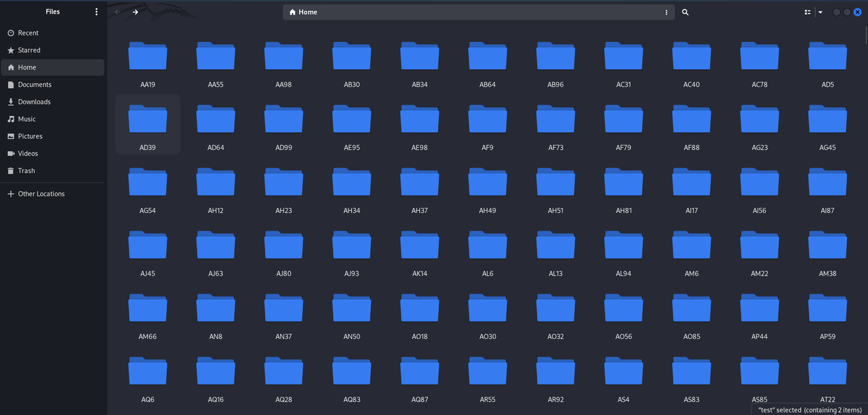Screen dimensions: 868x415
Task: Select the AC31 folder icon
Action: (624, 56)
